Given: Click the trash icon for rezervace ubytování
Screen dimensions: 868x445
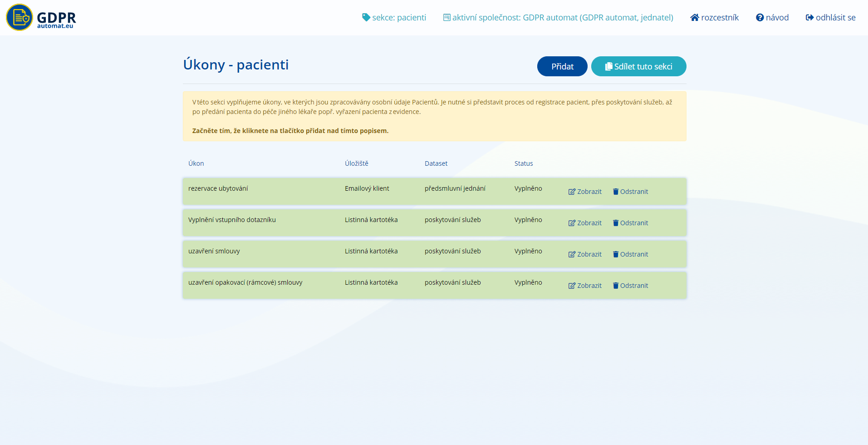Looking at the screenshot, I should (616, 192).
